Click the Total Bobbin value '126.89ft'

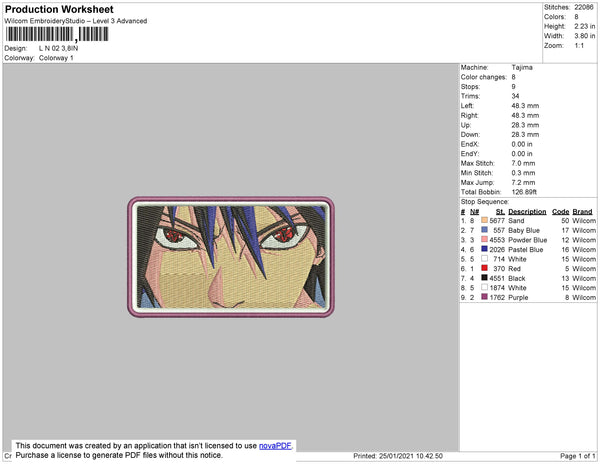[524, 192]
